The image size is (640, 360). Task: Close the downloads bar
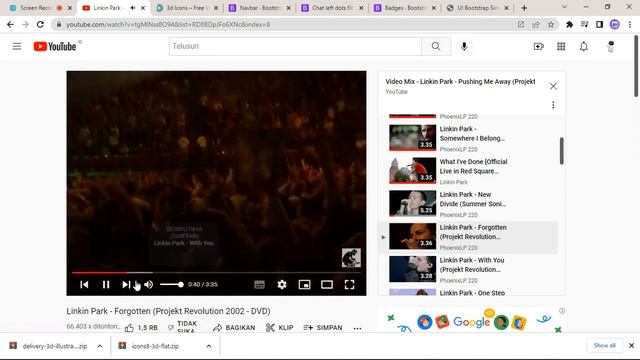[631, 345]
